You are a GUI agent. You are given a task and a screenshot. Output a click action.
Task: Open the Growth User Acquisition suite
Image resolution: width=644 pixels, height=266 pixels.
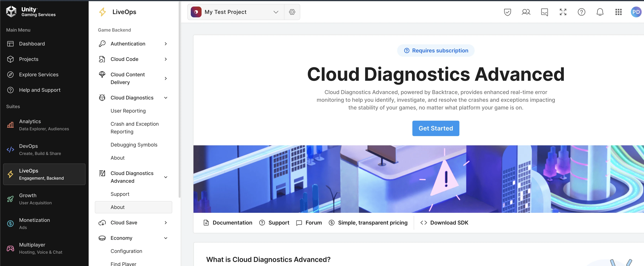tap(28, 199)
